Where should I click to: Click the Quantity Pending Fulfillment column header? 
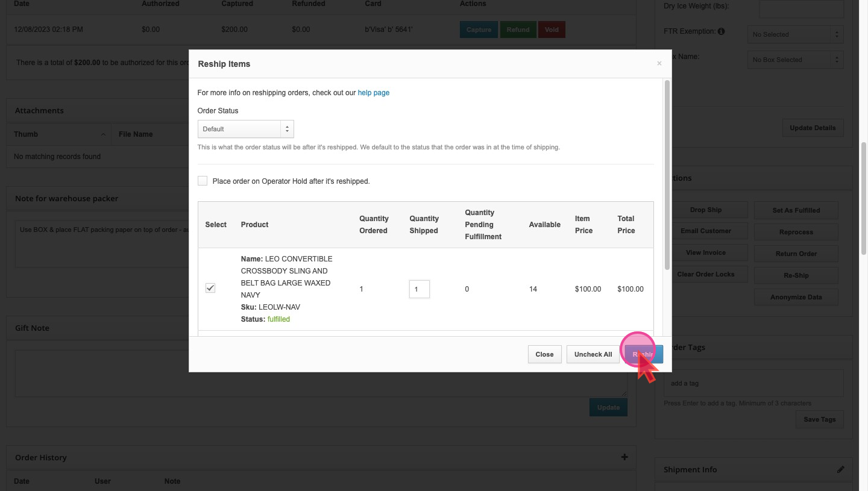click(x=483, y=225)
